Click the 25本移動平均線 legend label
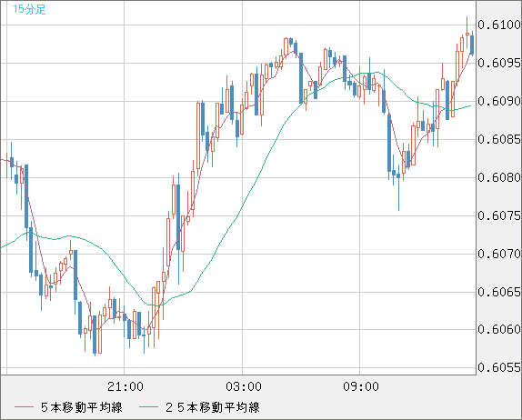This screenshot has width=522, height=420. coord(213,407)
